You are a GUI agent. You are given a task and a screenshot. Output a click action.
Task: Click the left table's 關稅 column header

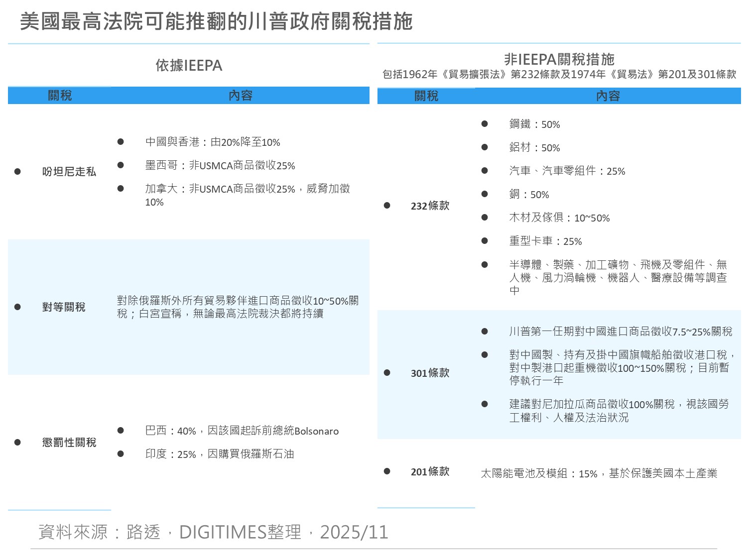[x=60, y=95]
